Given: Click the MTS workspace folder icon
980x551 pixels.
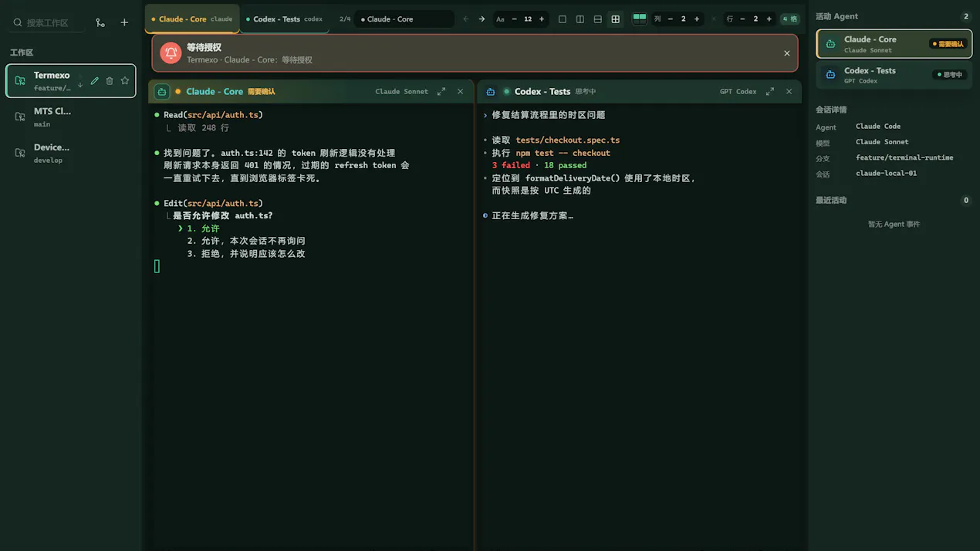Looking at the screenshot, I should 20,117.
